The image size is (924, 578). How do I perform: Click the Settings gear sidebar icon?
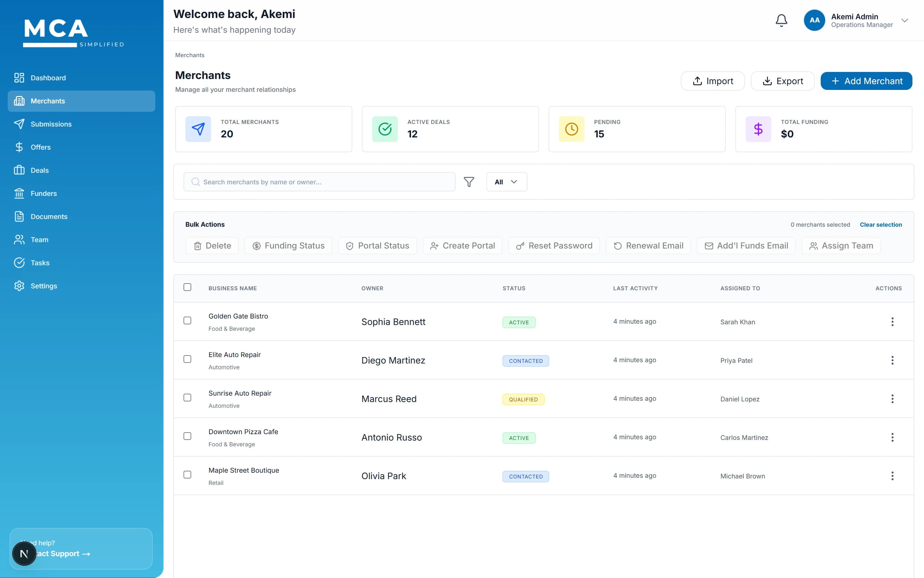coord(19,286)
